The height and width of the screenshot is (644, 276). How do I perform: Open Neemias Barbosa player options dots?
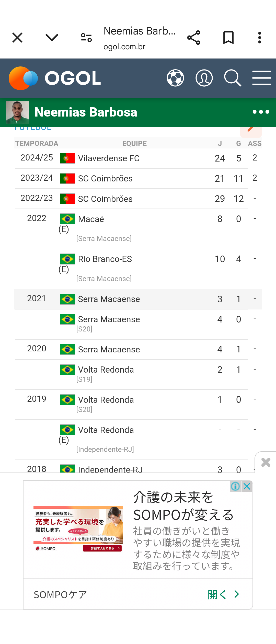pos(261,112)
